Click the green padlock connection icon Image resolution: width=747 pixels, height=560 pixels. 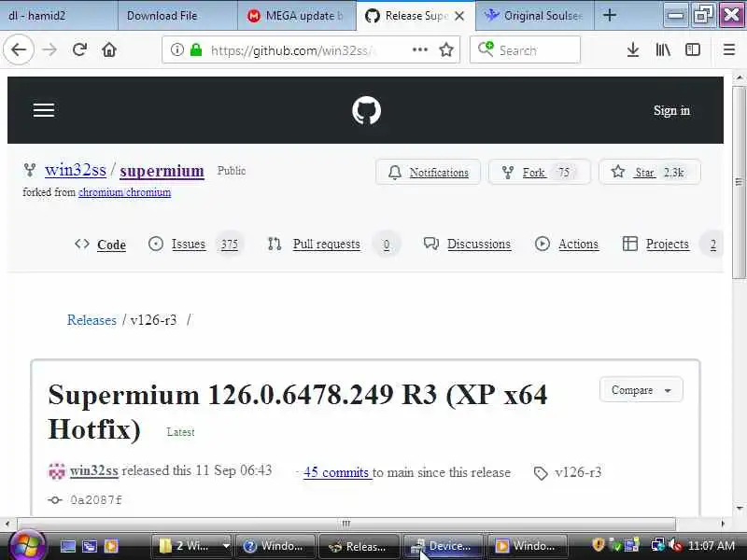[x=196, y=49]
